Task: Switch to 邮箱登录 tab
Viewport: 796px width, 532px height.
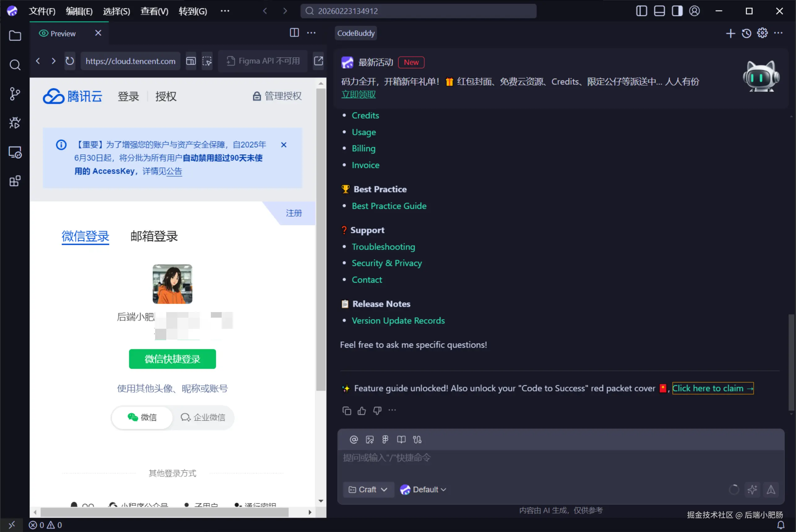Action: pos(154,236)
